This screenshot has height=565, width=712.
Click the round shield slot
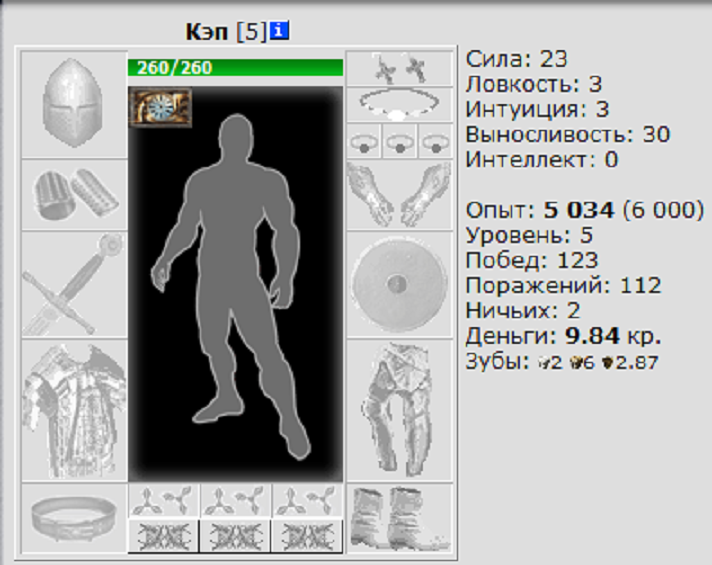coord(399,283)
